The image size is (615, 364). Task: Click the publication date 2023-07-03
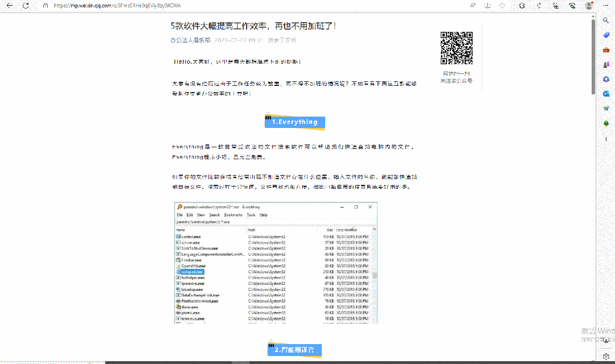[x=239, y=40]
